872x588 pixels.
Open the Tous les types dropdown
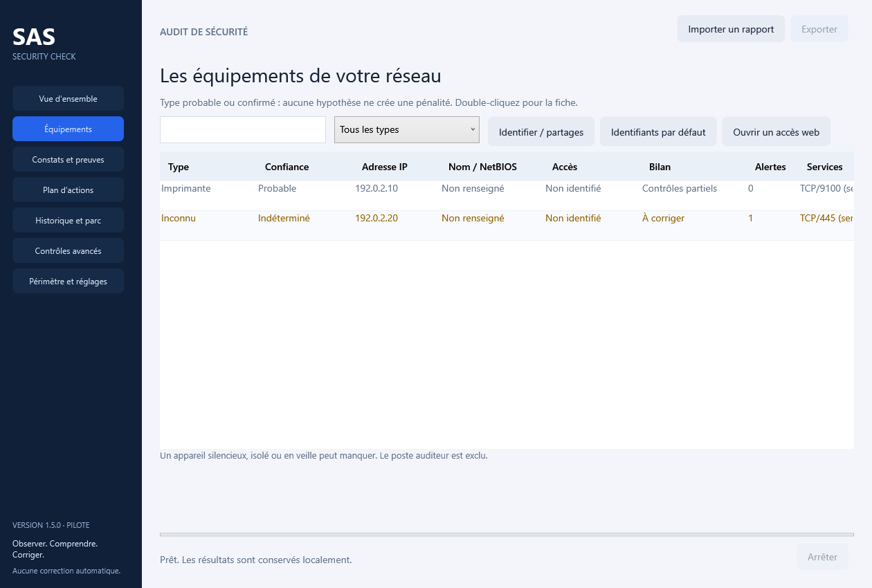pos(407,129)
